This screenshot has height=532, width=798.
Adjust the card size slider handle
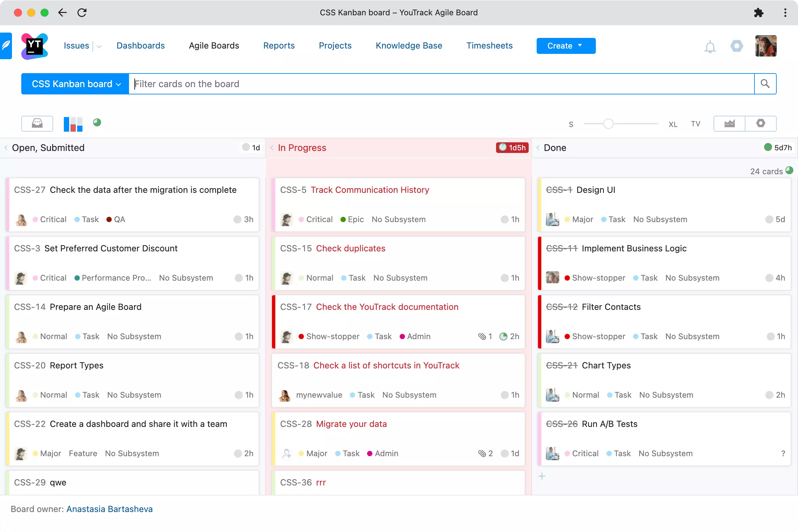[x=608, y=124]
